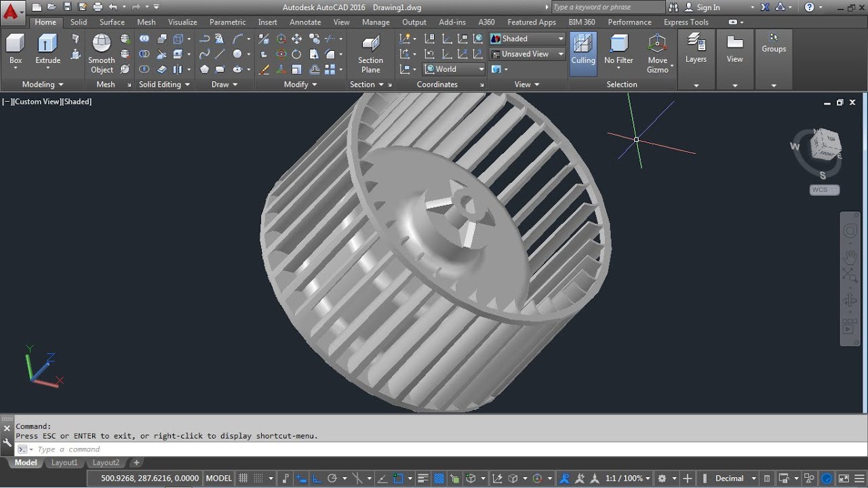This screenshot has width=868, height=488.
Task: Click the Shaded viewport label
Action: tap(77, 102)
